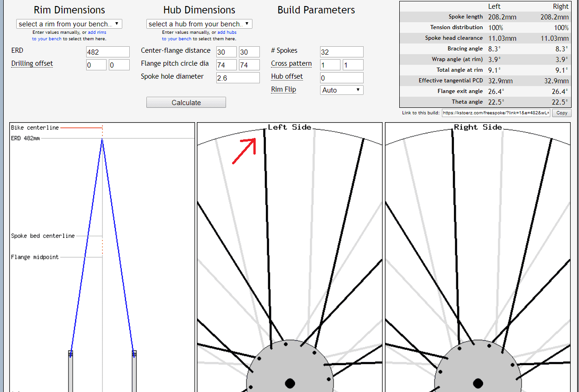Open the rim selection dropdown
Image resolution: width=579 pixels, height=392 pixels.
coord(69,24)
